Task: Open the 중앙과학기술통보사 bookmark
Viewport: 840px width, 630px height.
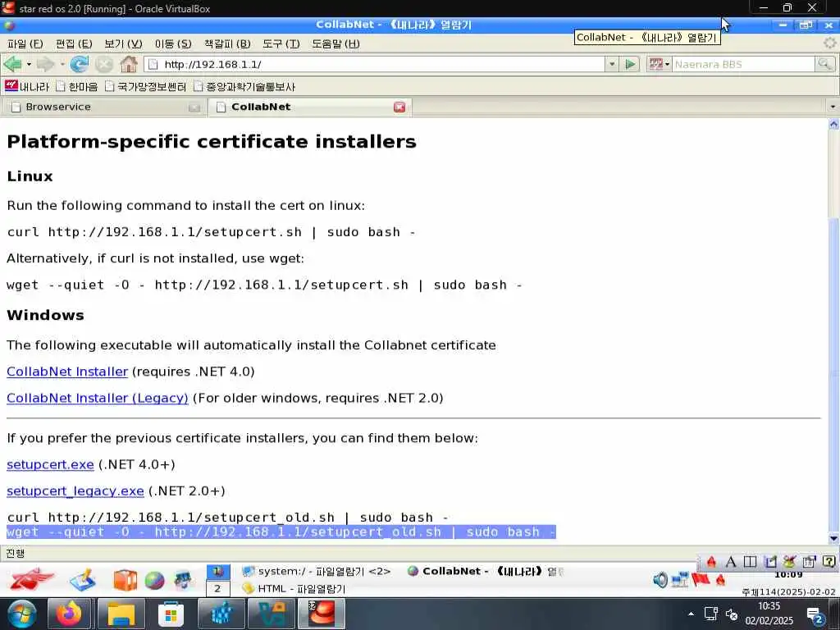Action: point(244,86)
